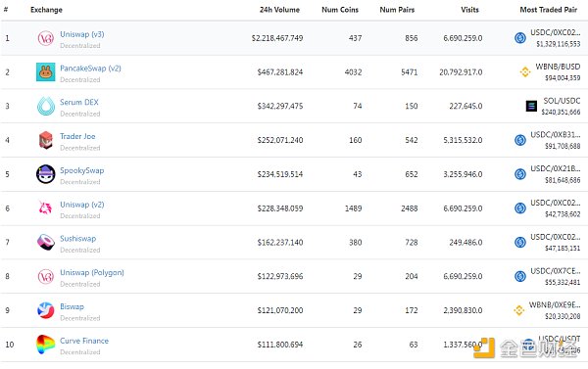Viewport: 588px width, 369px height.
Task: Click the Uniswap (v3) exchange logo
Action: click(x=46, y=38)
